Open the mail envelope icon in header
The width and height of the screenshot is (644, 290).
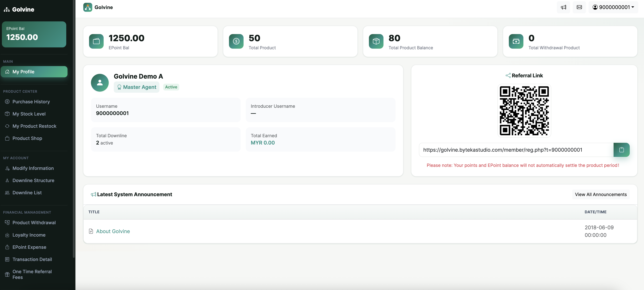tap(579, 7)
